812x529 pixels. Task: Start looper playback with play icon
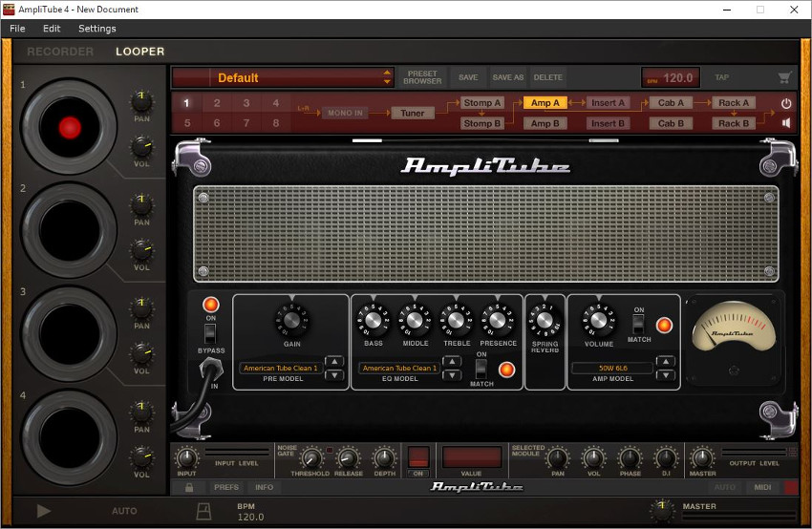[x=44, y=511]
